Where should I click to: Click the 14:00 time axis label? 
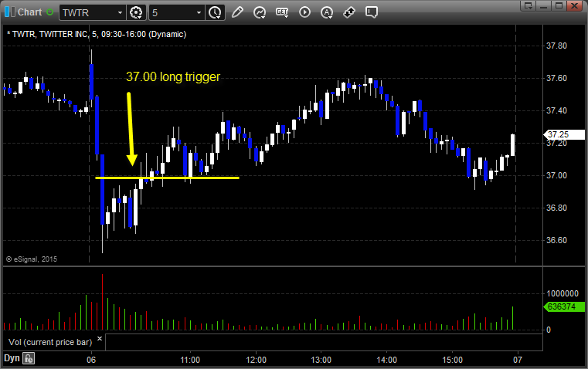point(386,360)
